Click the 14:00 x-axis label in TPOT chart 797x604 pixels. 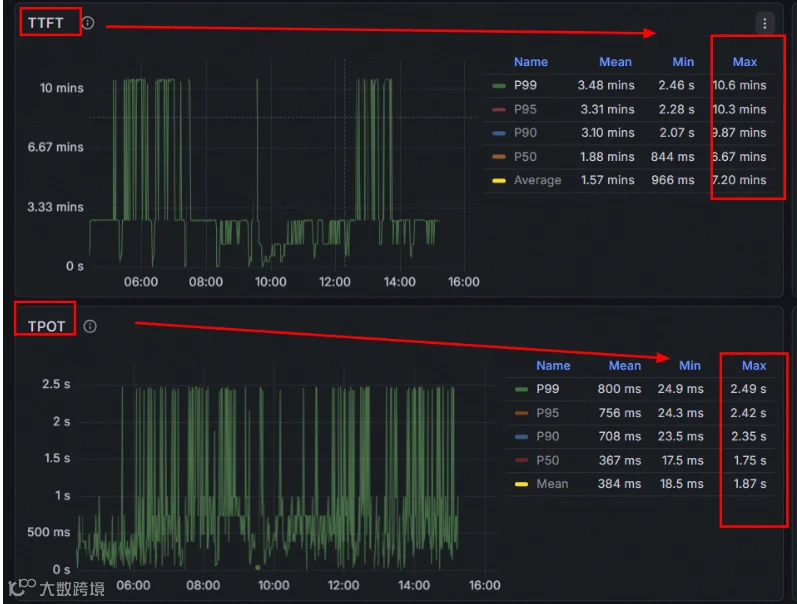(x=414, y=585)
